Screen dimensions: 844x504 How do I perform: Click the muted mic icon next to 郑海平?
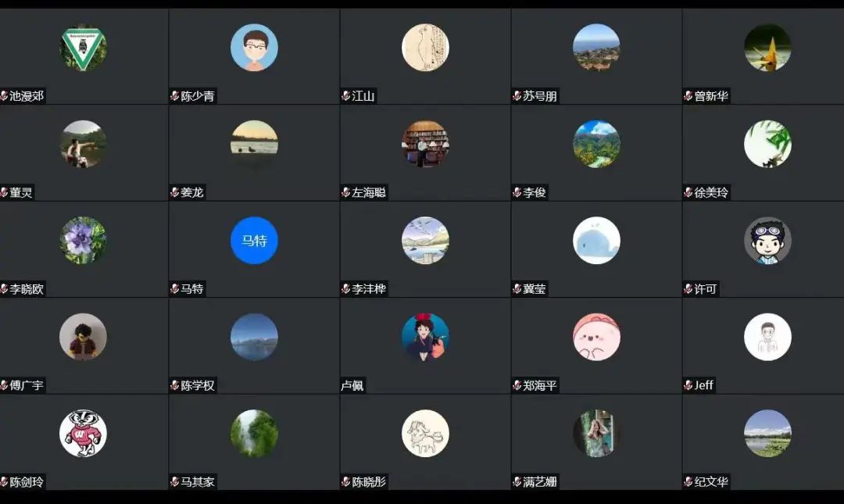coord(517,385)
